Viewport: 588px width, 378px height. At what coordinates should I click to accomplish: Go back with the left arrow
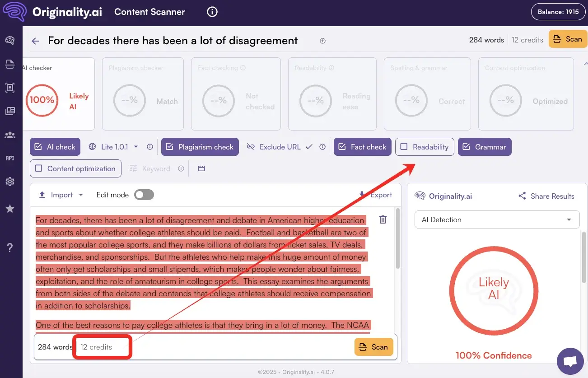click(35, 41)
